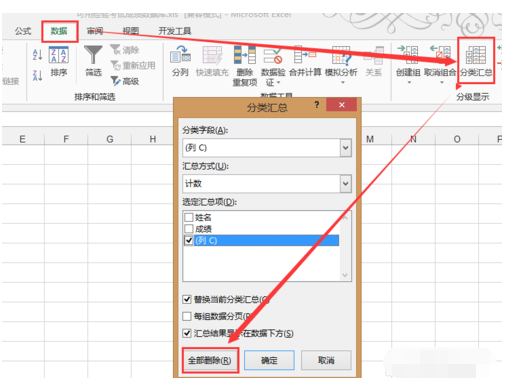Click the Sort Z to A descending icon
520x378 pixels.
[x=38, y=75]
